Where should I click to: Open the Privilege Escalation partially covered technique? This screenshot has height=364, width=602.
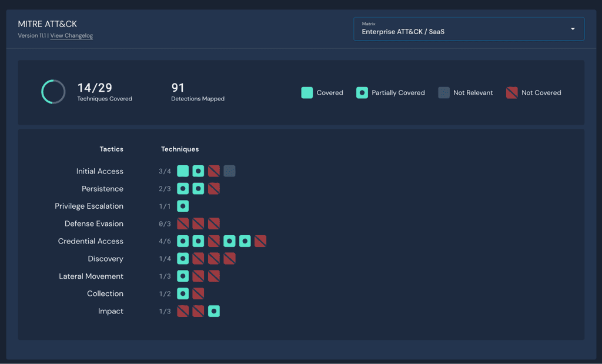(182, 206)
